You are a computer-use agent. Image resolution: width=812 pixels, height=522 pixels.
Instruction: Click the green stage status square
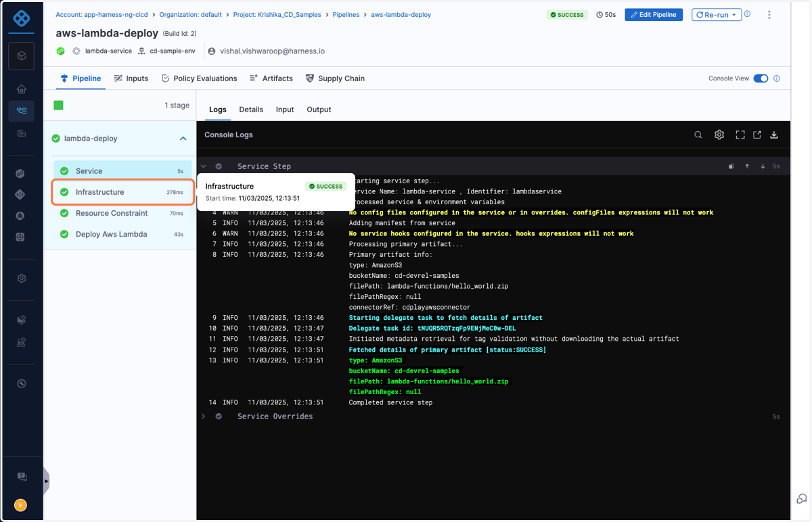(x=59, y=105)
